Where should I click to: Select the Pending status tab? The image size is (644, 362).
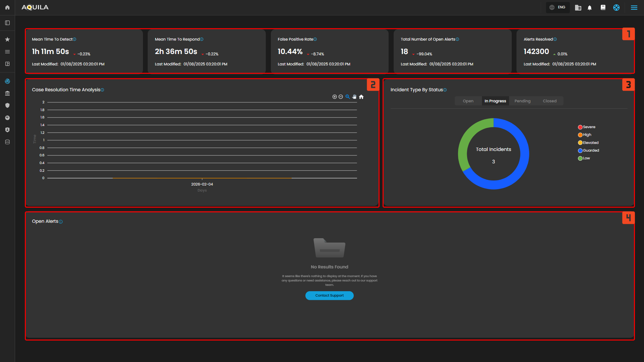[522, 101]
